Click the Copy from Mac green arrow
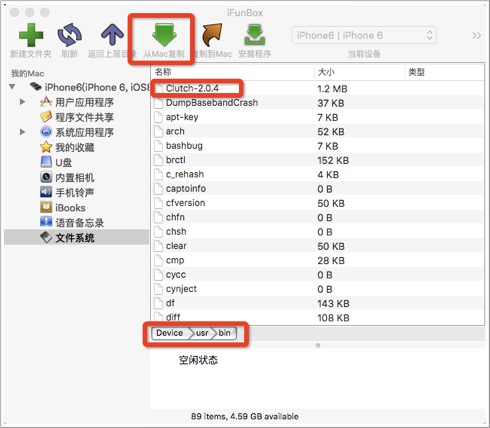Image resolution: width=490 pixels, height=428 pixels. click(x=164, y=35)
